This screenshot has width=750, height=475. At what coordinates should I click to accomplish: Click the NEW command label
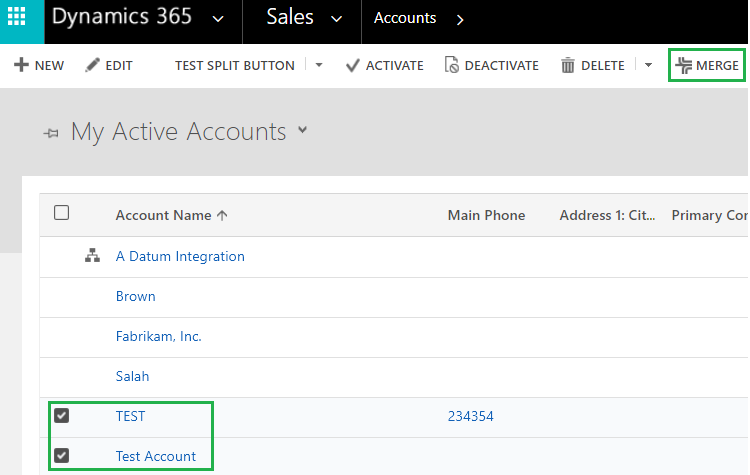pyautogui.click(x=49, y=66)
